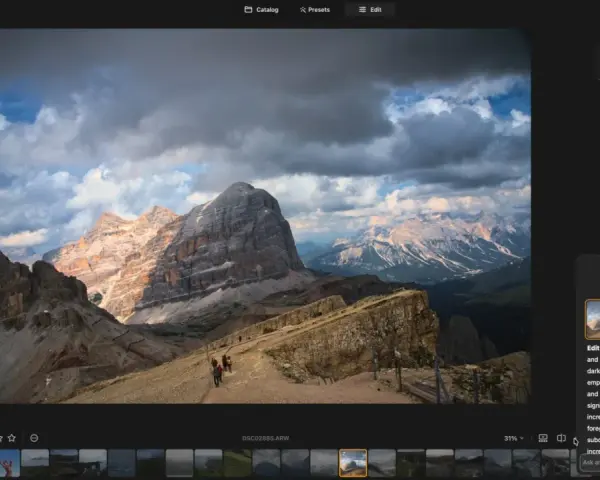The image size is (600, 480).
Task: Select thumbnail of person with raised arms
Action: point(10,463)
